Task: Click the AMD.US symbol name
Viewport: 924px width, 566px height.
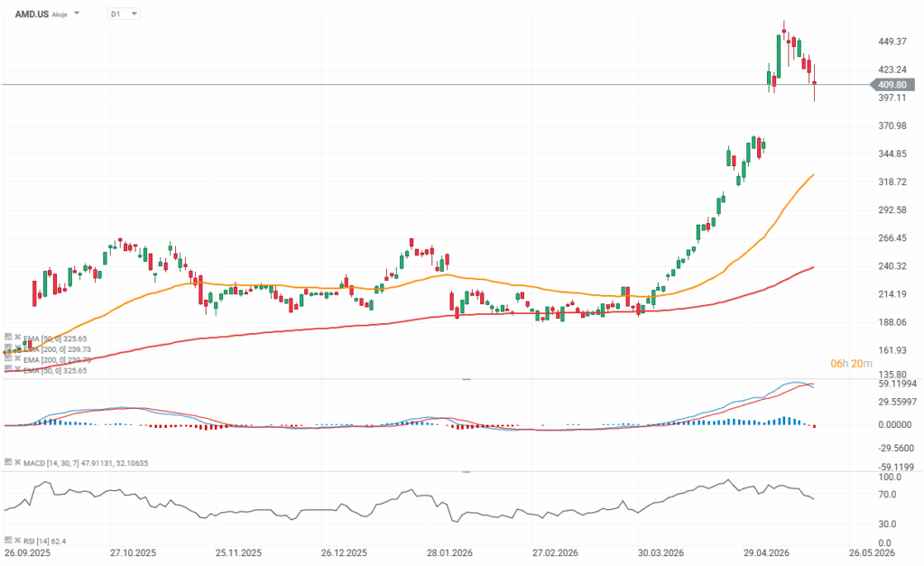Action: coord(32,14)
